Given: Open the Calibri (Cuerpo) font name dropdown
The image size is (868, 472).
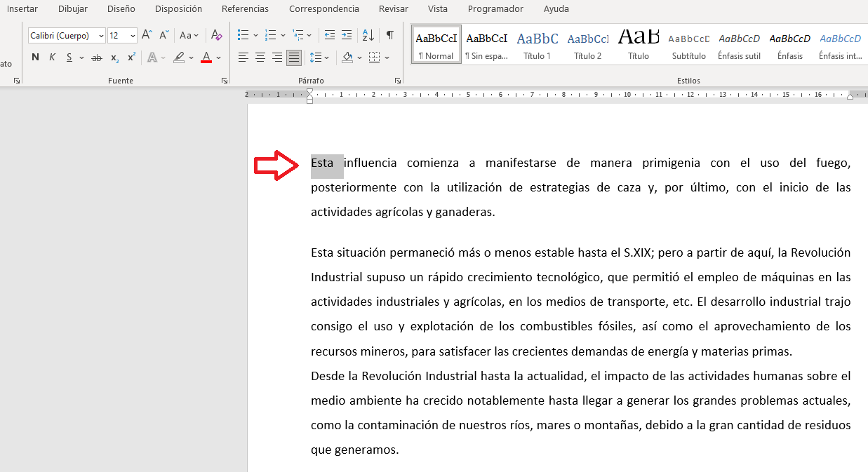Looking at the screenshot, I should 102,35.
